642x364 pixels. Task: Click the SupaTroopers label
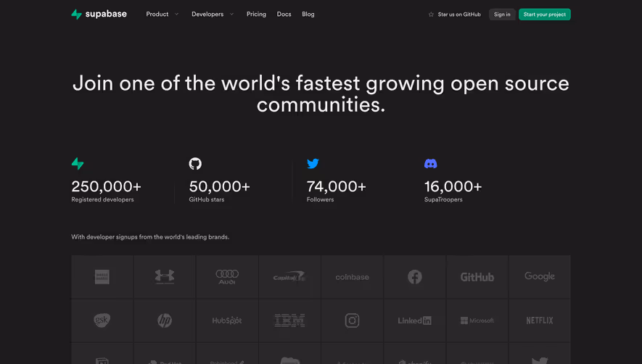click(x=443, y=199)
